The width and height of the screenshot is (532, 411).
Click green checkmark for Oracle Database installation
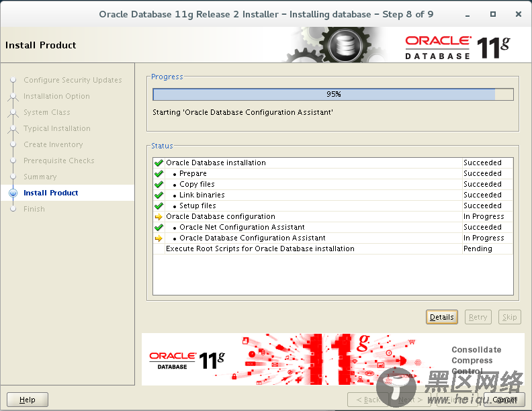point(159,163)
